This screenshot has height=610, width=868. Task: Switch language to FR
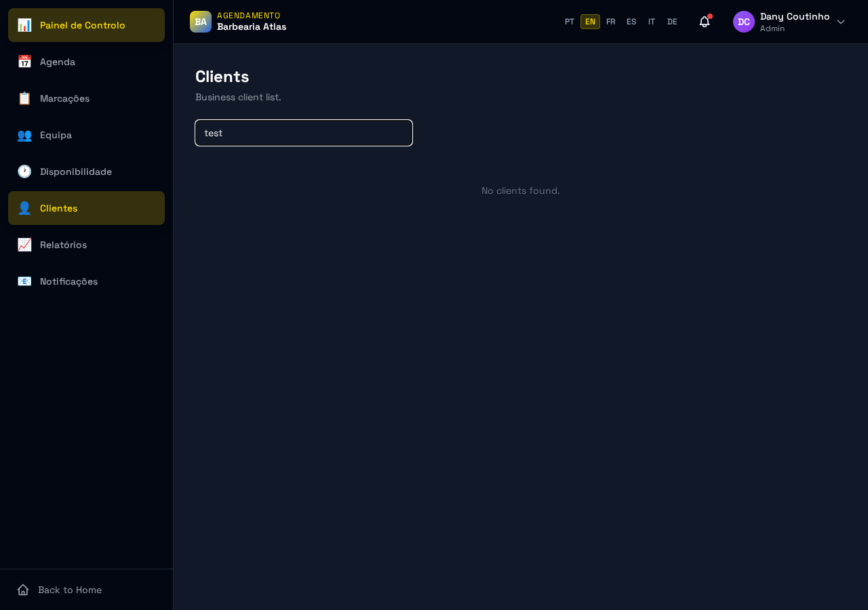pyautogui.click(x=611, y=22)
